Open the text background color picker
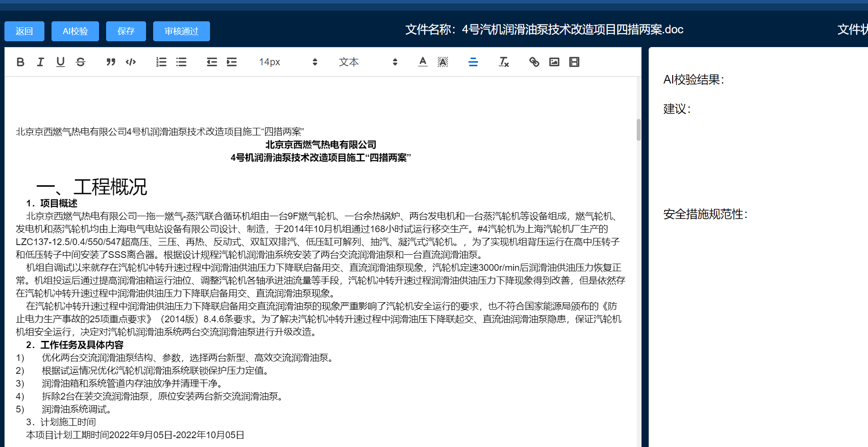Viewport: 868px width, 447px height. point(443,62)
